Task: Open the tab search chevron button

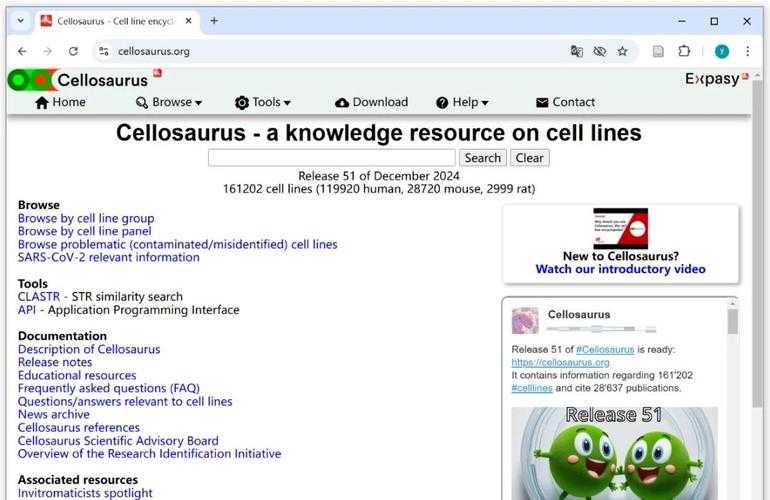Action: click(x=21, y=21)
